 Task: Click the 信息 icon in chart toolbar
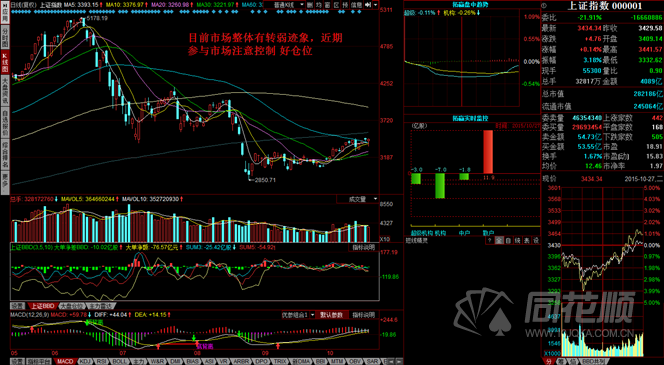(356, 5)
